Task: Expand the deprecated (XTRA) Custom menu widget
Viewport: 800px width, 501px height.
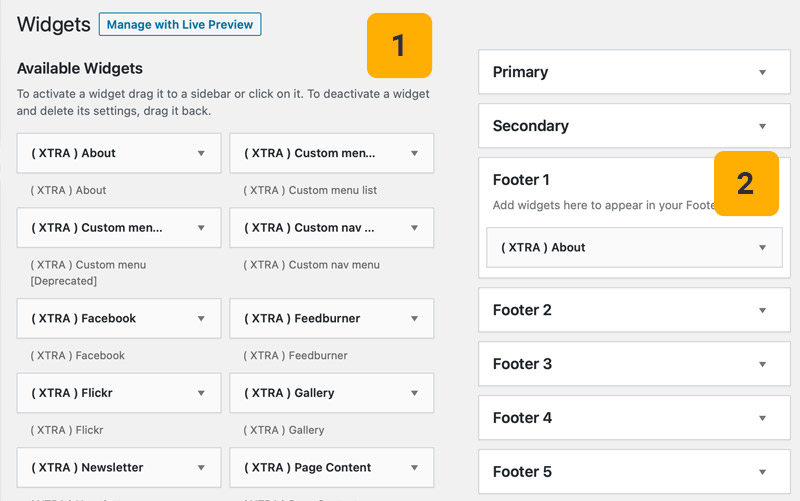Action: click(x=201, y=227)
